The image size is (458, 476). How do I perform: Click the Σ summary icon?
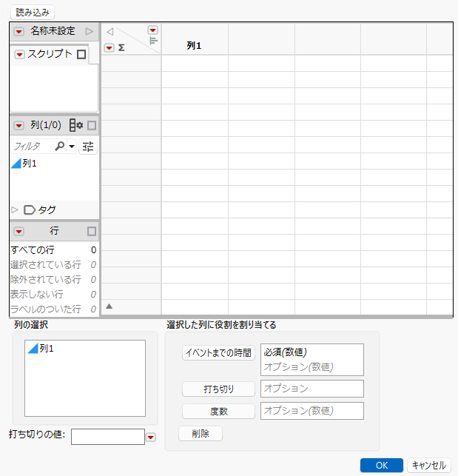(121, 47)
